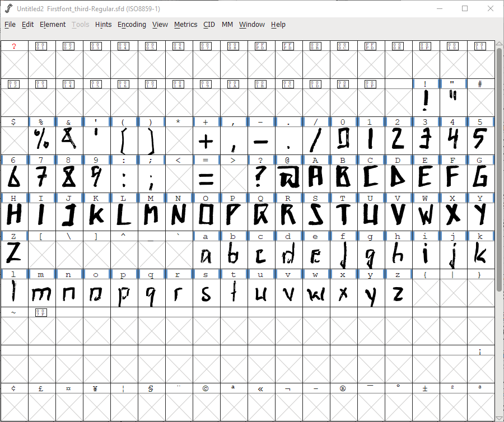This screenshot has height=422, width=504.
Task: Select the tilde glyph cell
Action: pos(14,327)
